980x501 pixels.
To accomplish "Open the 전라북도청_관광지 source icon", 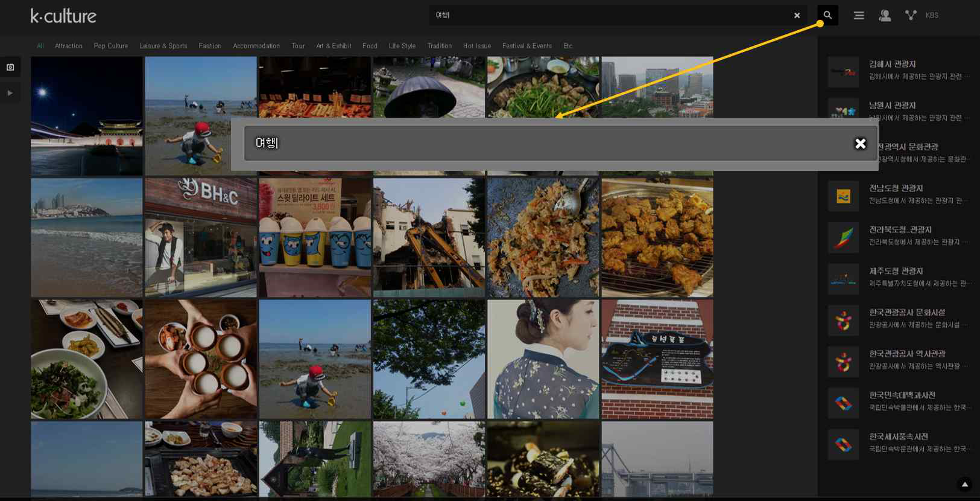I will pyautogui.click(x=843, y=237).
